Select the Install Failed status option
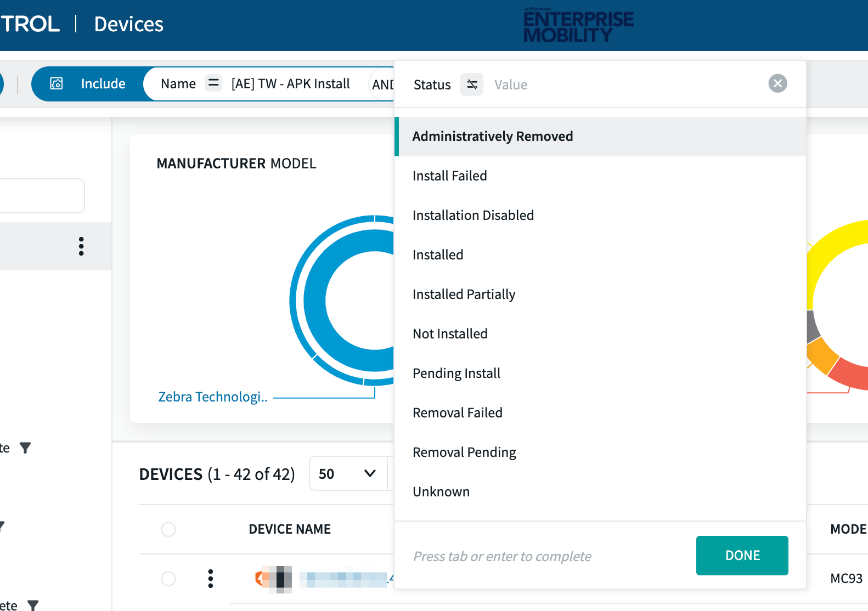The width and height of the screenshot is (868, 611). pyautogui.click(x=449, y=176)
